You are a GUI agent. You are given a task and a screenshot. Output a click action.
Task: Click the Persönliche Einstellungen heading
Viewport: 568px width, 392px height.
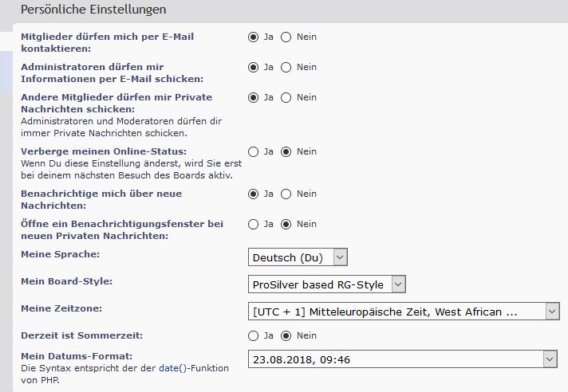coord(93,10)
